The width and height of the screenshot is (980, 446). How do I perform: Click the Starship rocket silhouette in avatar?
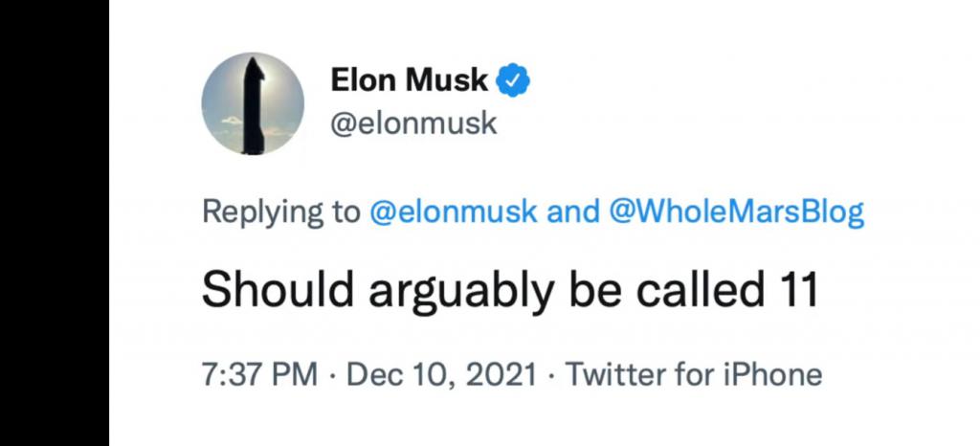tap(253, 106)
